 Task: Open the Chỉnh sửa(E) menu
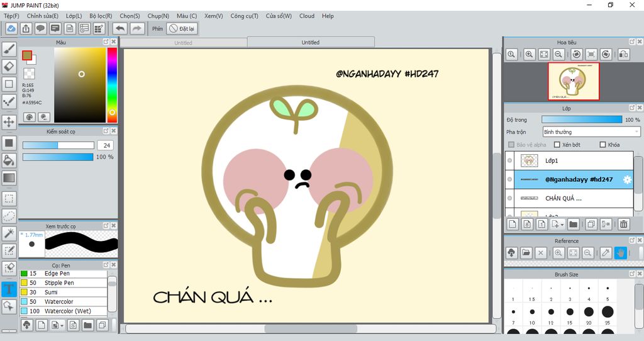coord(43,16)
